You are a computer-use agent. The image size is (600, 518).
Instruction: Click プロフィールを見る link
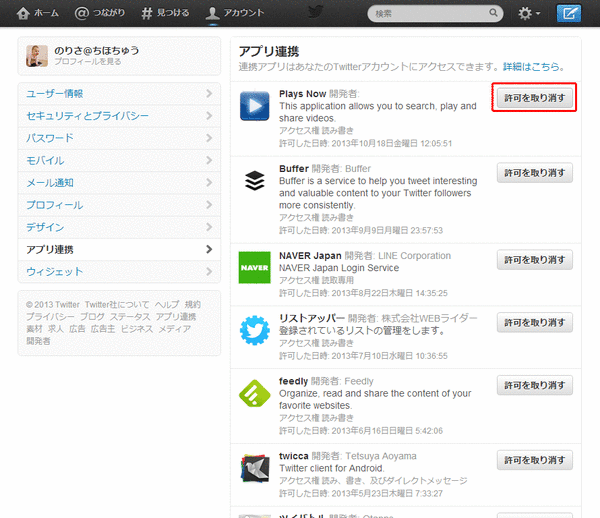[x=88, y=62]
